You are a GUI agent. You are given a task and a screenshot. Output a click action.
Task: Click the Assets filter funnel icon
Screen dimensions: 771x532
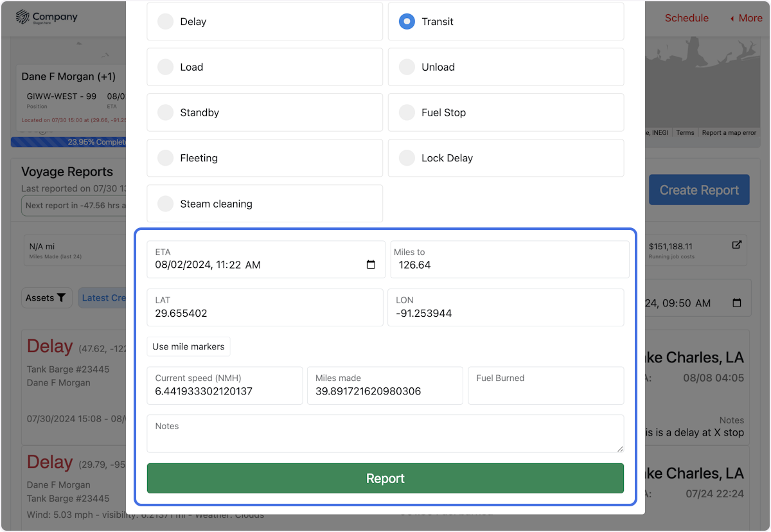[x=62, y=297]
